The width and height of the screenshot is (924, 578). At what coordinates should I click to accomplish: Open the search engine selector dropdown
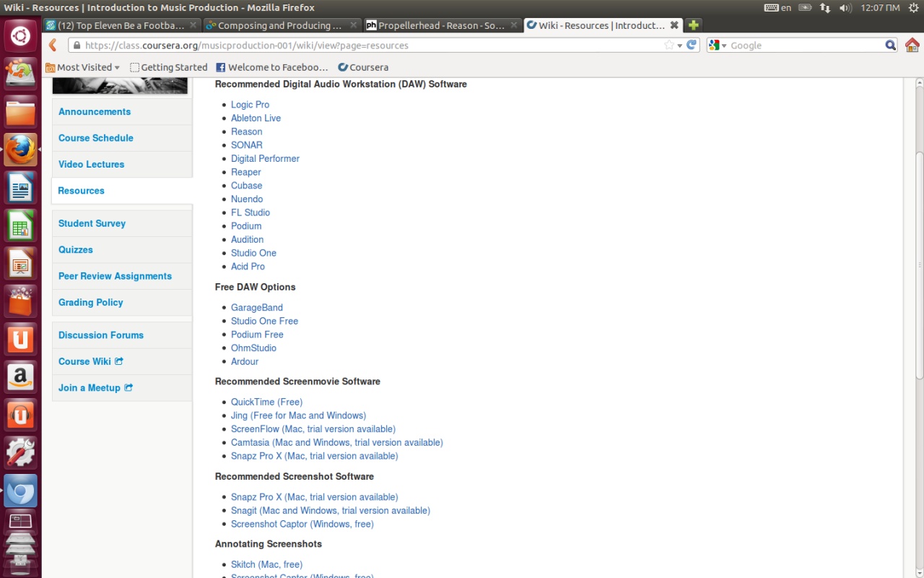718,45
